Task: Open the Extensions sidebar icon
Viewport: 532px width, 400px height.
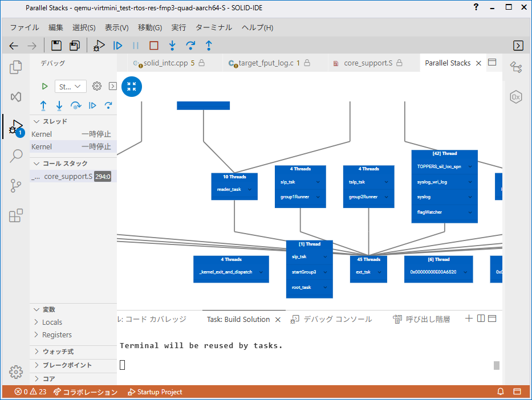Action: [x=16, y=215]
